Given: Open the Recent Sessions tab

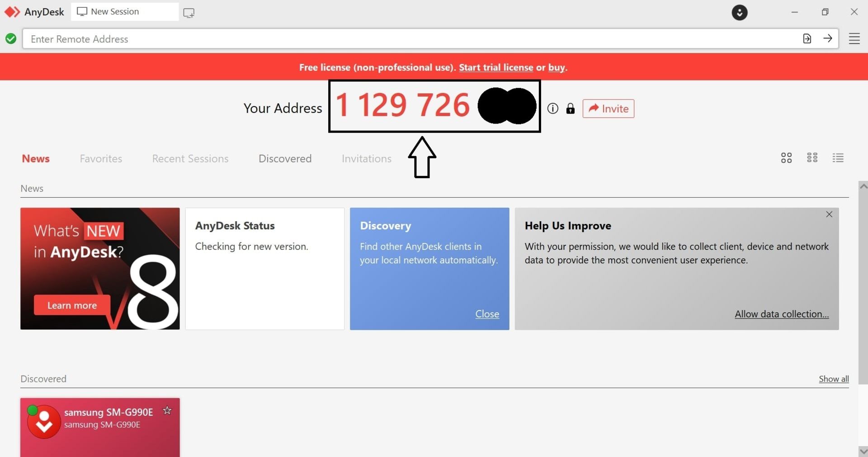Looking at the screenshot, I should click(190, 159).
